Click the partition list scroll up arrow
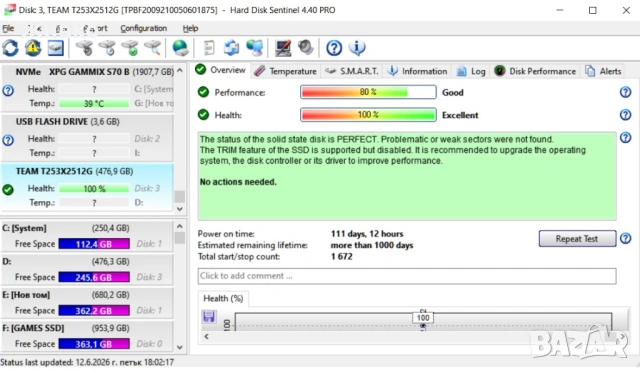This screenshot has height=371, width=640. pos(180,226)
